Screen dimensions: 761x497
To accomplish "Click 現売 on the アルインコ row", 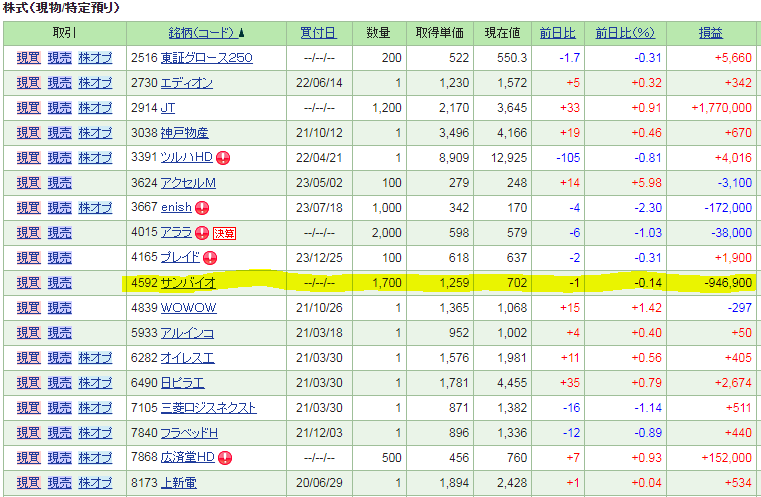I will coord(60,333).
